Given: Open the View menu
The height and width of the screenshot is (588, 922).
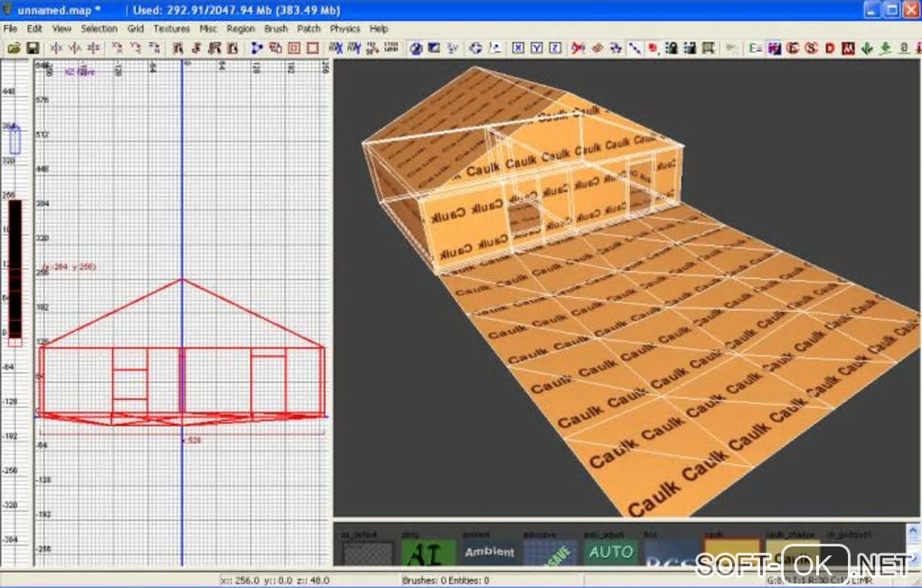Looking at the screenshot, I should 61,28.
